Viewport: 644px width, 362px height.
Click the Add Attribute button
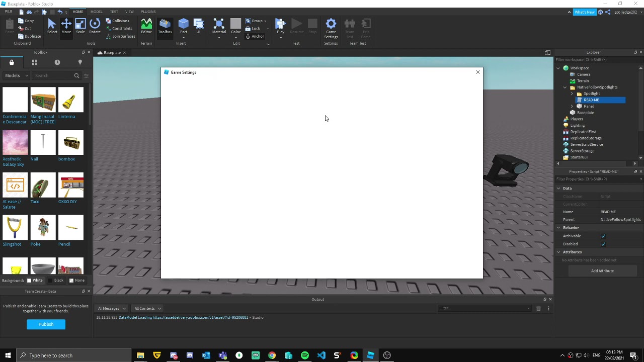tap(602, 271)
